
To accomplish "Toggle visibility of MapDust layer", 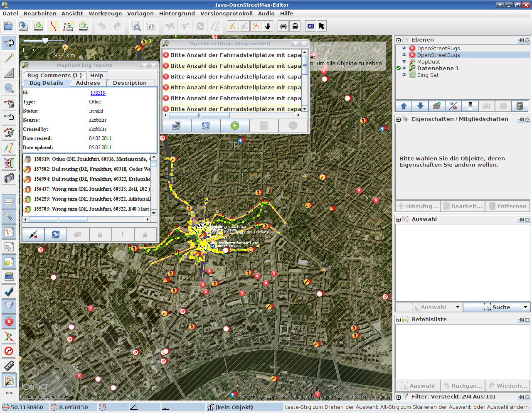I will [404, 61].
